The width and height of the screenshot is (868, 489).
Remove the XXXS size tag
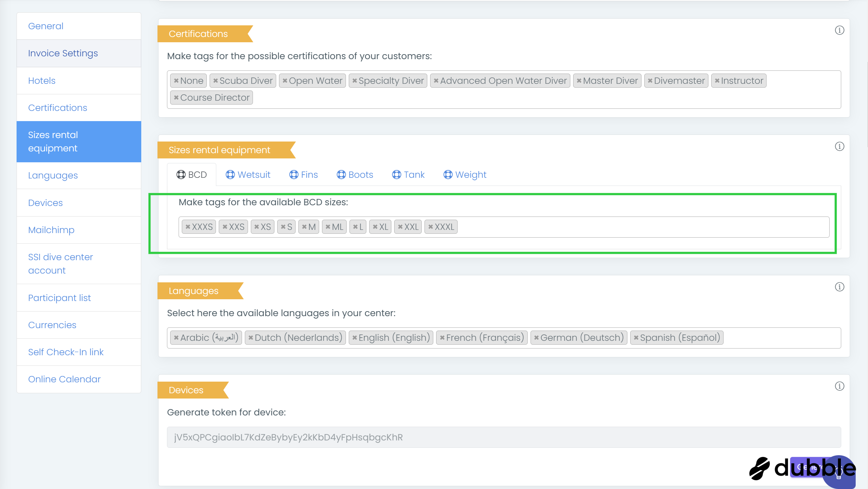(188, 227)
